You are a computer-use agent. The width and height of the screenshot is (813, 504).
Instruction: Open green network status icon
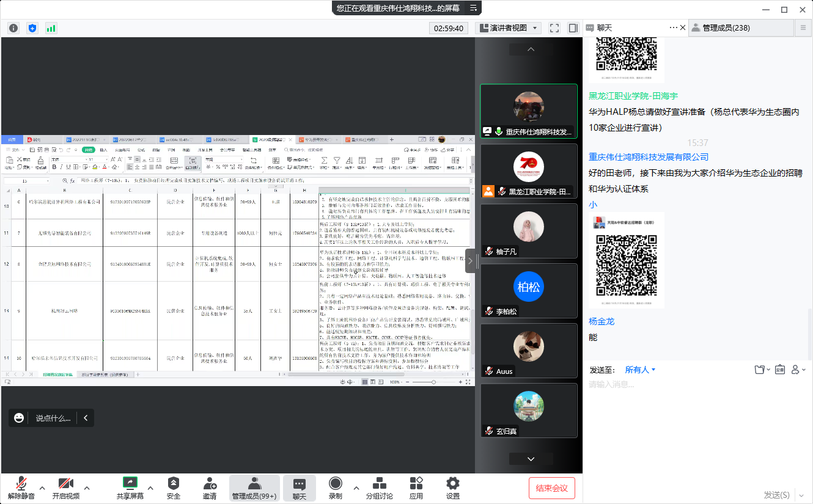point(51,28)
